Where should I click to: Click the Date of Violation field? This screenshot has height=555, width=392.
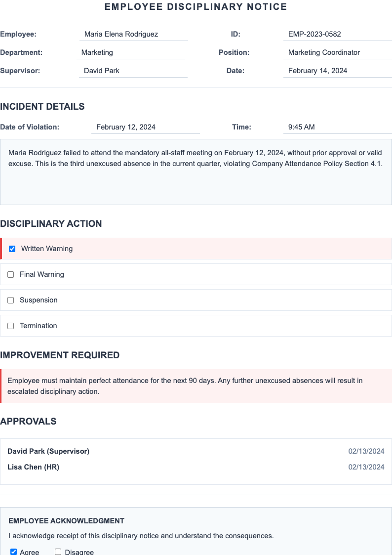point(146,127)
